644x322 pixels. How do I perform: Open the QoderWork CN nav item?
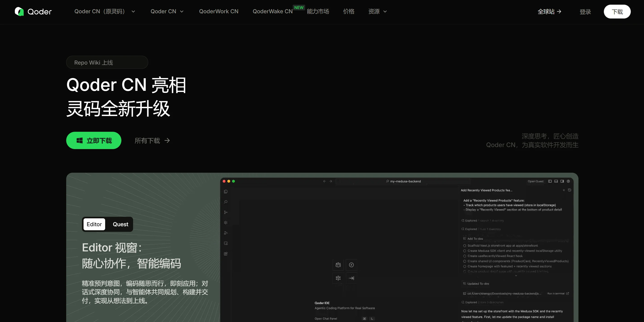(x=219, y=11)
